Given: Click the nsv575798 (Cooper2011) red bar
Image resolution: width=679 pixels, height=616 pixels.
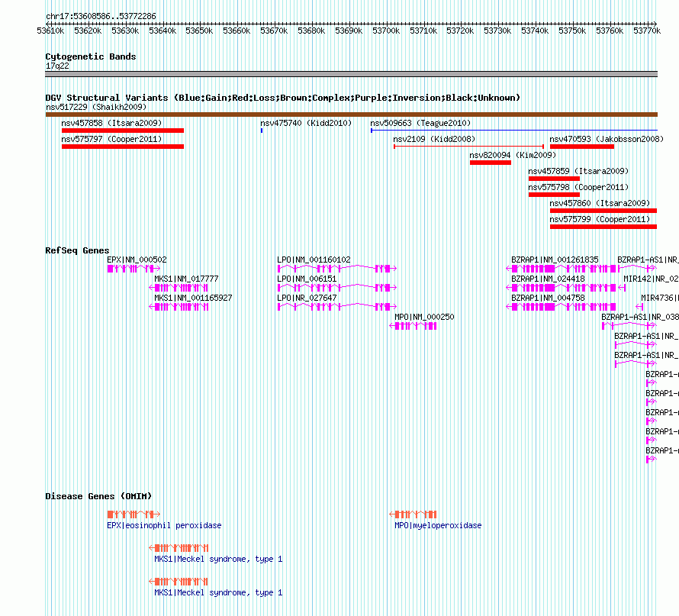Looking at the screenshot, I should (554, 195).
